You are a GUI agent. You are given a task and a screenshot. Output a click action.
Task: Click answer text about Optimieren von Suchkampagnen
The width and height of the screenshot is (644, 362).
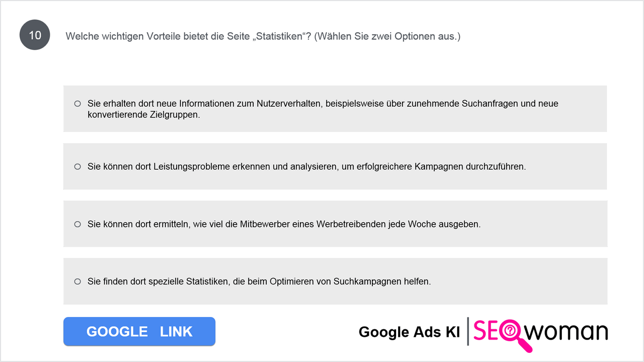[x=259, y=281]
